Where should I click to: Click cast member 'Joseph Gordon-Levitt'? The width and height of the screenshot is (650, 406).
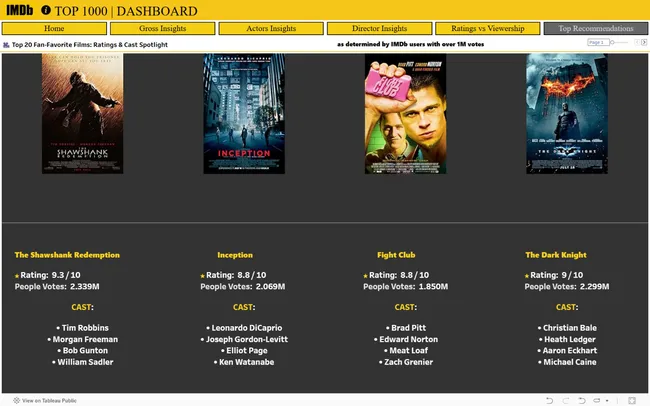click(x=247, y=339)
